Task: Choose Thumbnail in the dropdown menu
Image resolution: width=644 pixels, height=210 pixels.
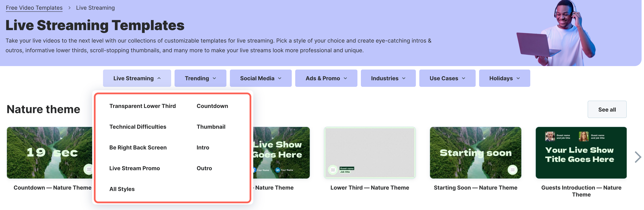Action: pyautogui.click(x=211, y=127)
